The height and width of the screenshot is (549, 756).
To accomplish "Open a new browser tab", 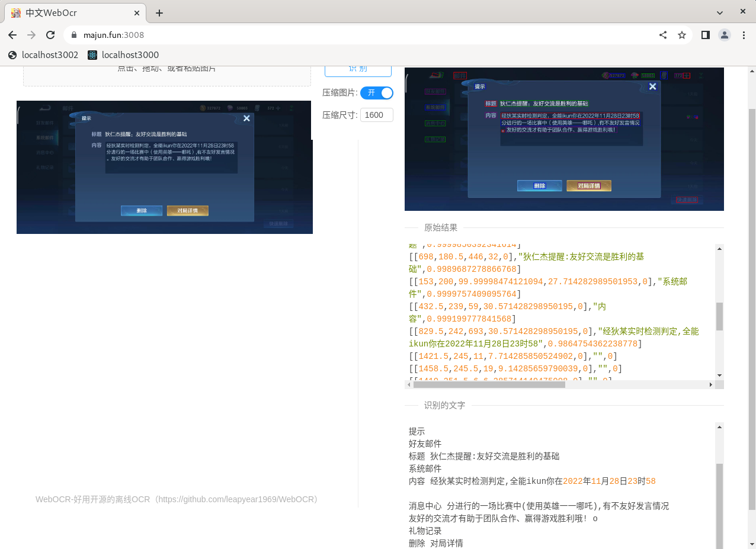I will point(159,13).
